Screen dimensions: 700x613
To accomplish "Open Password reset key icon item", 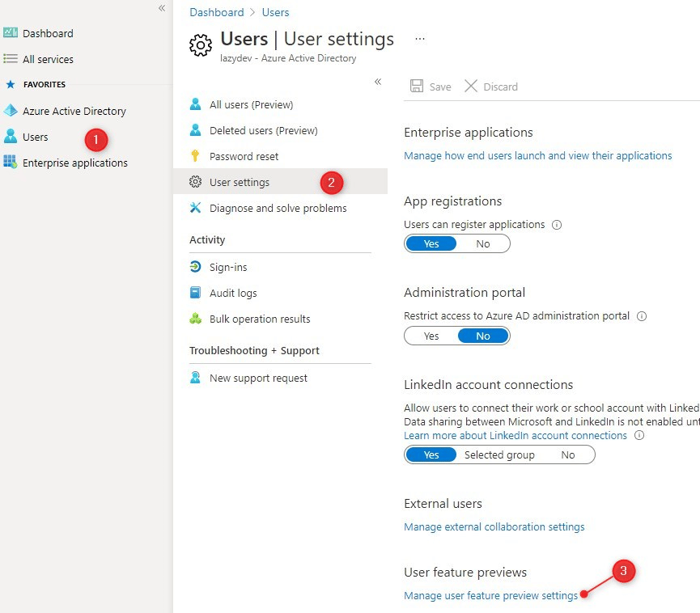I will (x=195, y=156).
